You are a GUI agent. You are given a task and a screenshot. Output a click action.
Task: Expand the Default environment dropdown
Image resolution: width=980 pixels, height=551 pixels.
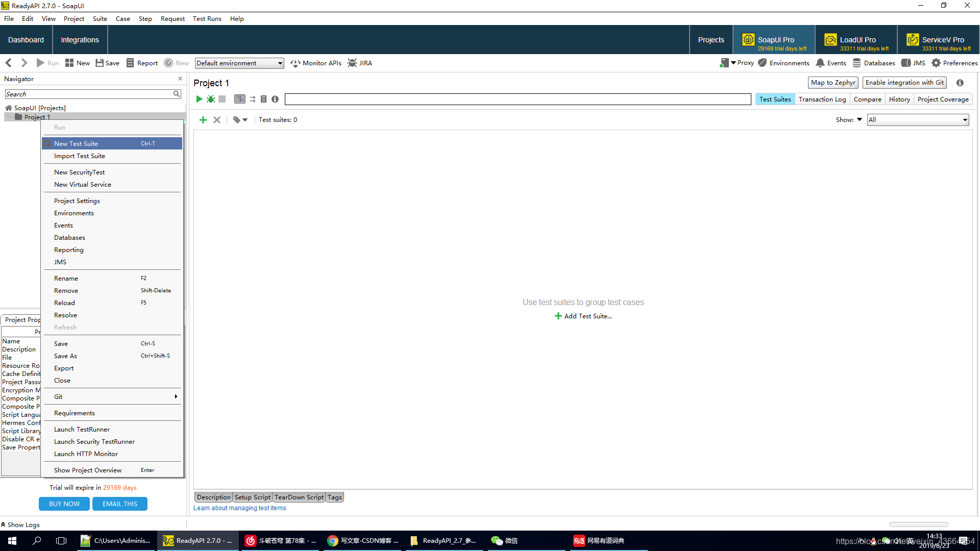[x=239, y=63]
